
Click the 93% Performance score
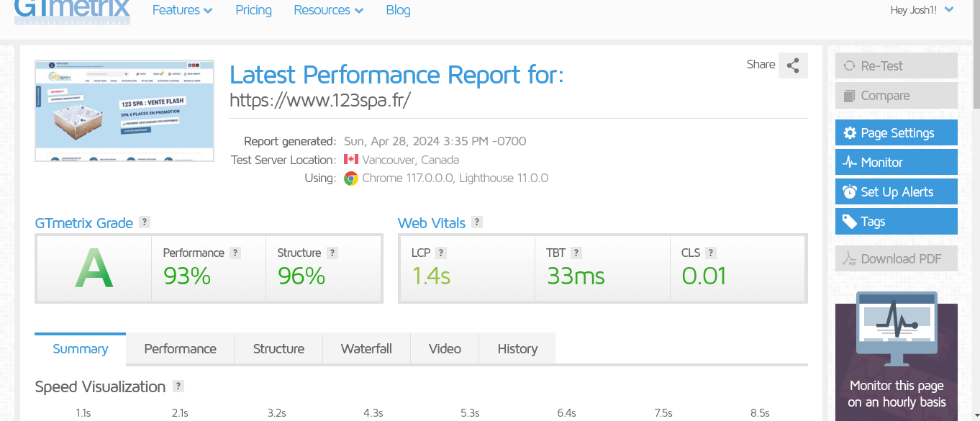click(187, 276)
